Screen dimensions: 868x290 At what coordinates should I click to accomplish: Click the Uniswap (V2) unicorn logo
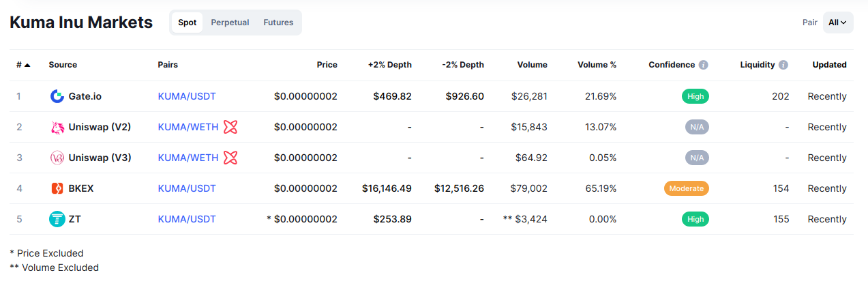click(57, 127)
